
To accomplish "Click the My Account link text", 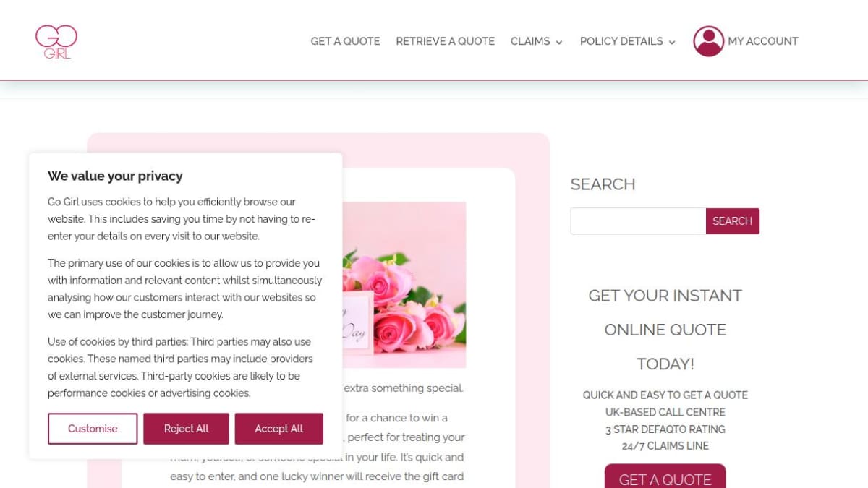I will tap(763, 41).
